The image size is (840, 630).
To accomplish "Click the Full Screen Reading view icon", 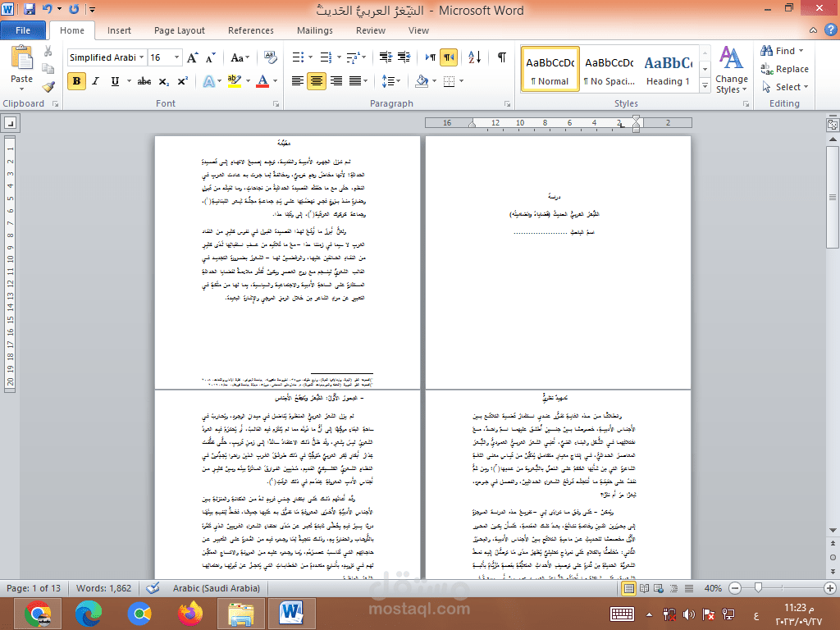I will [644, 588].
